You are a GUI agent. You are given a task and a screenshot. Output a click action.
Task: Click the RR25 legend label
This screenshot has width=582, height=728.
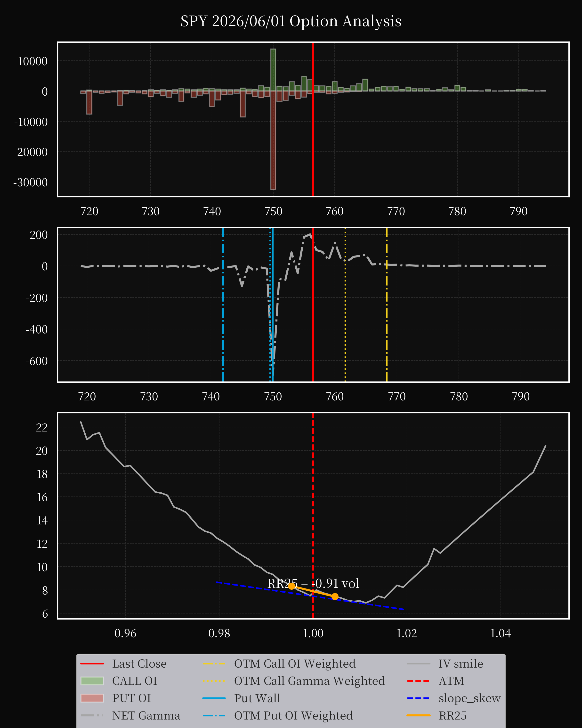click(x=453, y=715)
